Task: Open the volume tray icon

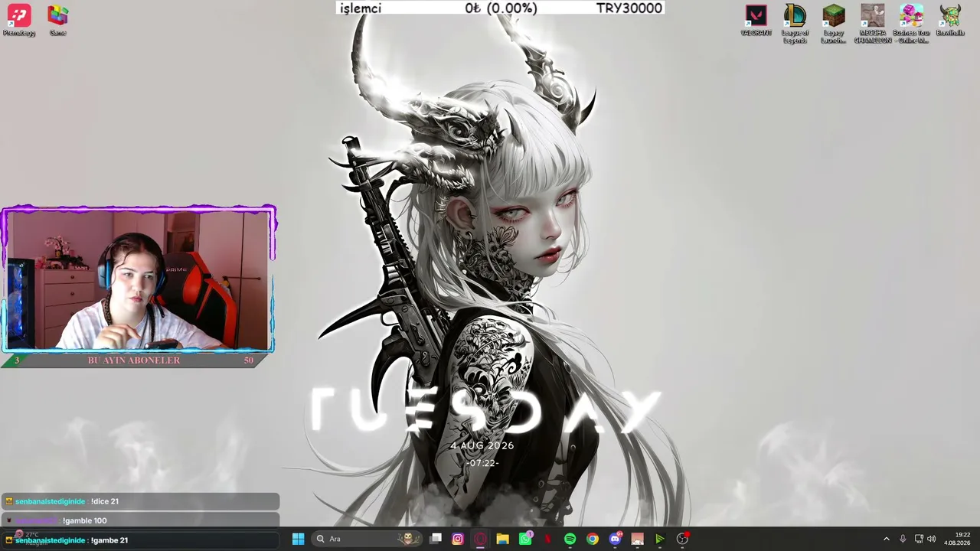Action: point(932,539)
